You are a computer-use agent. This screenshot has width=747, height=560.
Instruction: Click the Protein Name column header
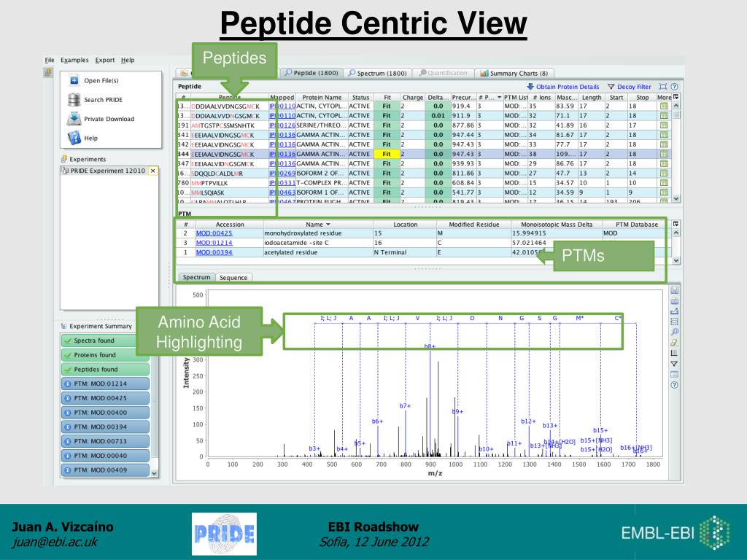pos(322,97)
